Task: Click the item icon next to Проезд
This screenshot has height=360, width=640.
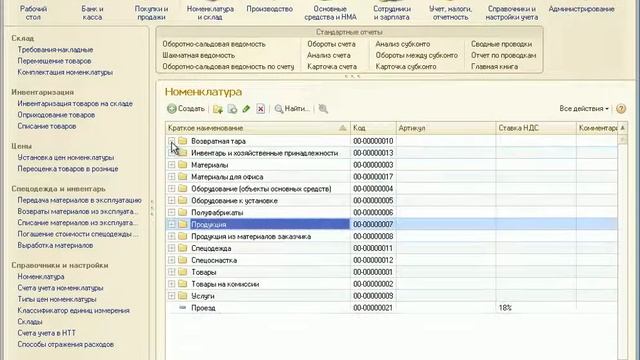Action: click(x=182, y=307)
